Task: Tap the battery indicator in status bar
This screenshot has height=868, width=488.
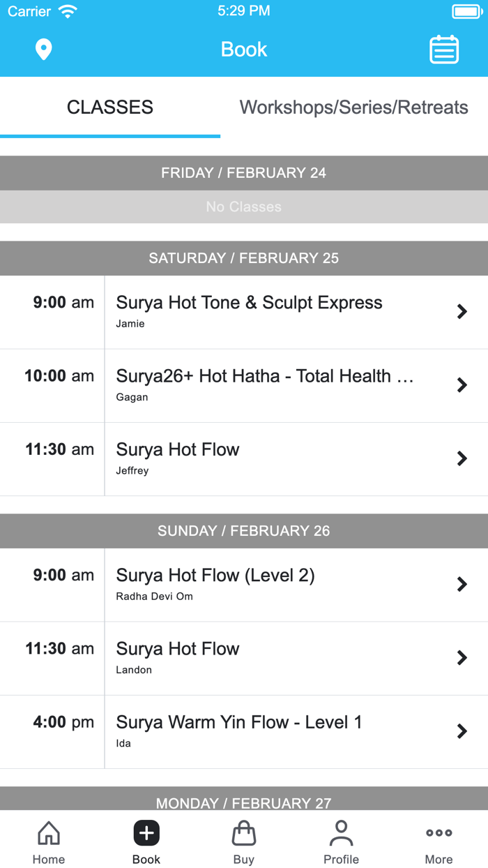Action: (x=466, y=10)
